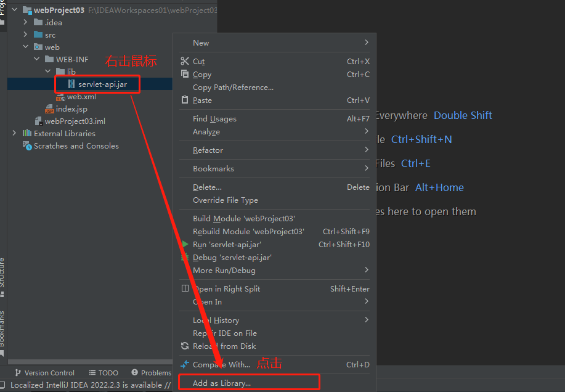Click the Cut scissors icon
Image resolution: width=565 pixels, height=392 pixels.
(x=185, y=61)
